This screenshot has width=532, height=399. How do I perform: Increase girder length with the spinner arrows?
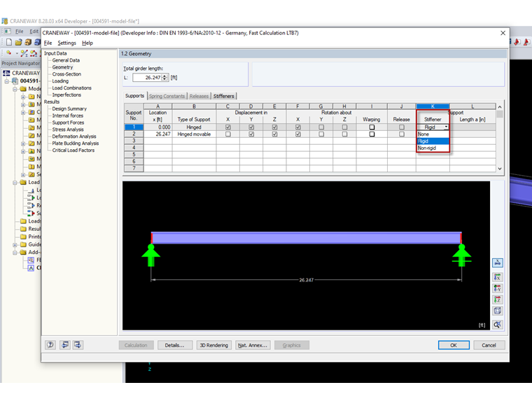pos(164,76)
